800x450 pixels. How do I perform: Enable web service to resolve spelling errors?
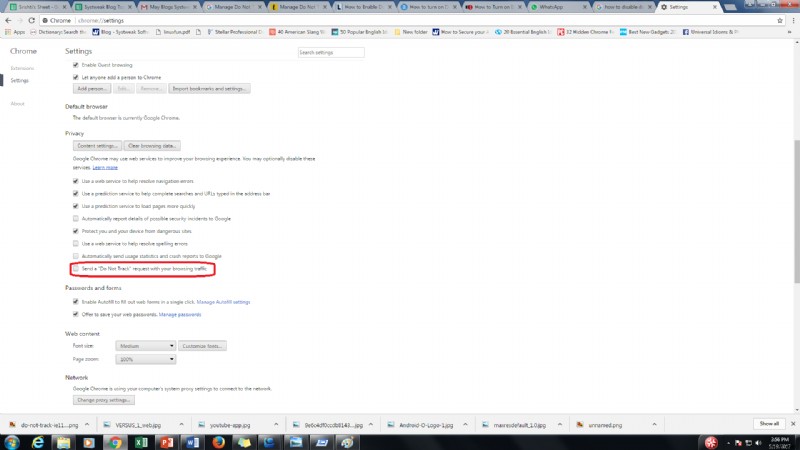tap(76, 243)
